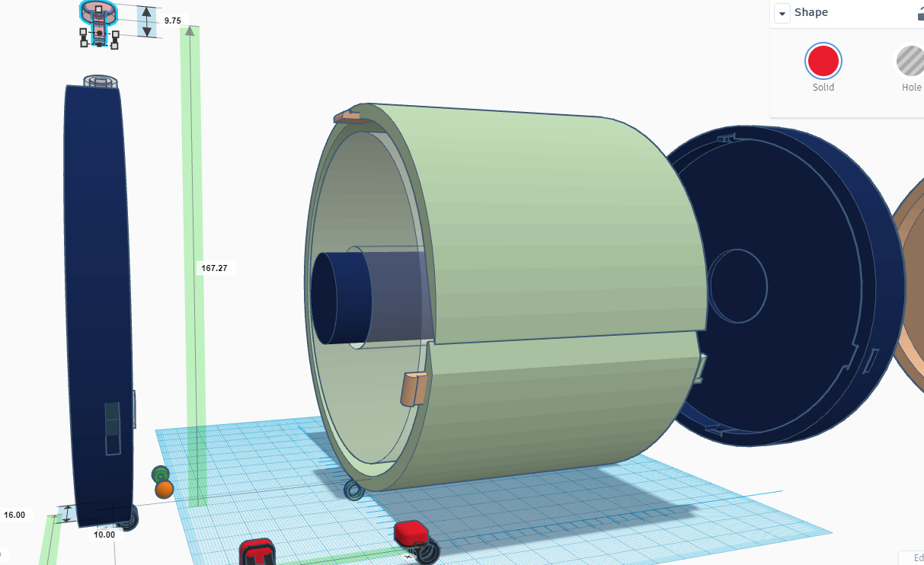Viewport: 924px width, 565px height.
Task: Click the black vertical double-arrow height indicator
Action: 148,21
